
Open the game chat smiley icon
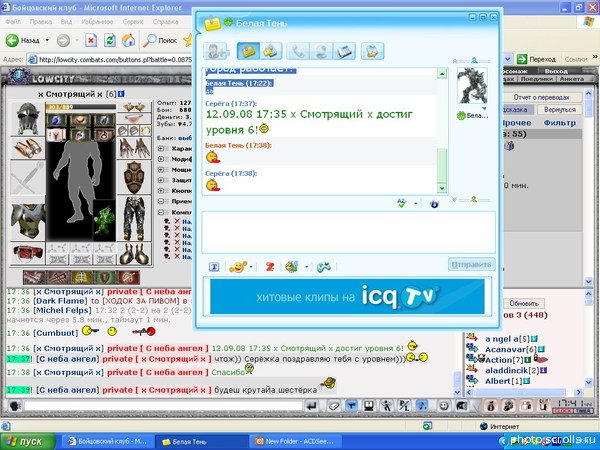tap(444, 406)
